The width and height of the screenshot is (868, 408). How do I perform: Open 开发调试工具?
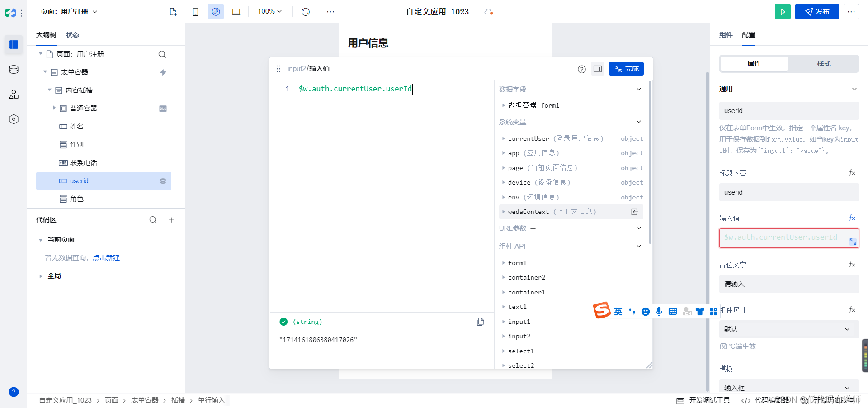tap(703, 400)
